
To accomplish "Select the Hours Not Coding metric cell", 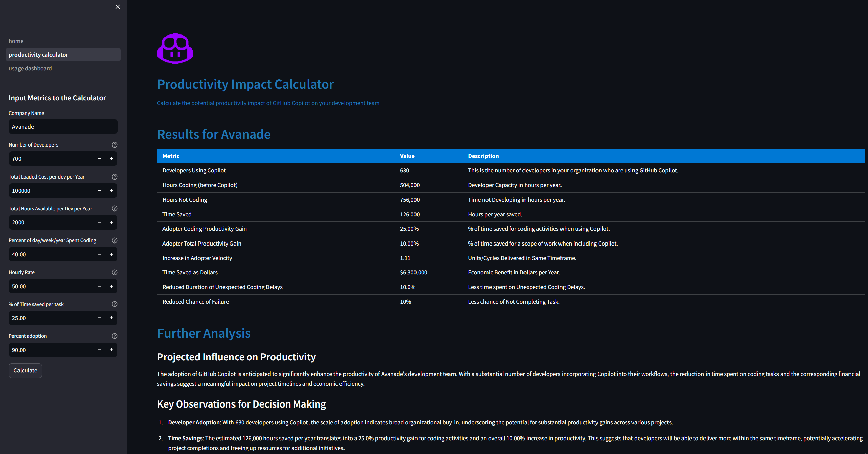I will [x=276, y=200].
